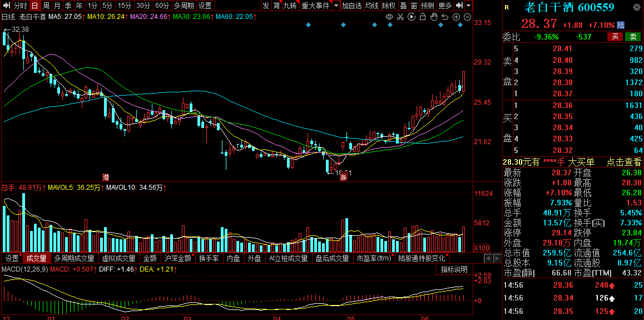
Task: Click 除权 ex-rights button
Action: coord(389,6)
